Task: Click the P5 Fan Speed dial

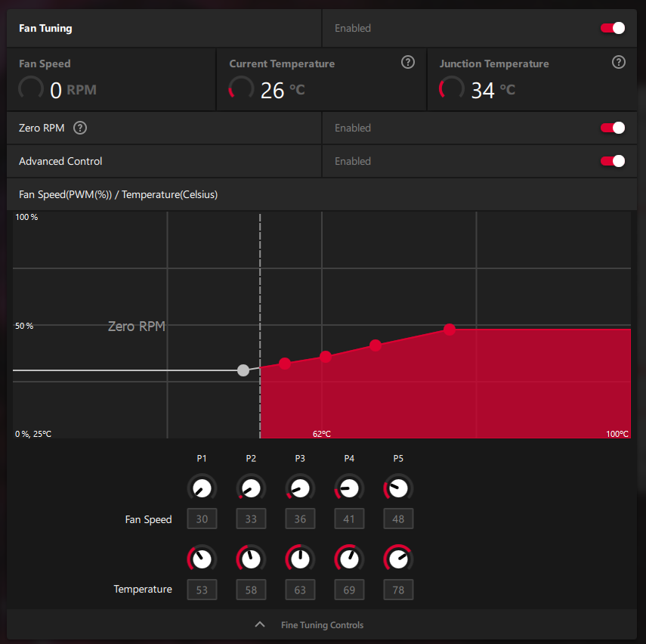Action: click(398, 488)
